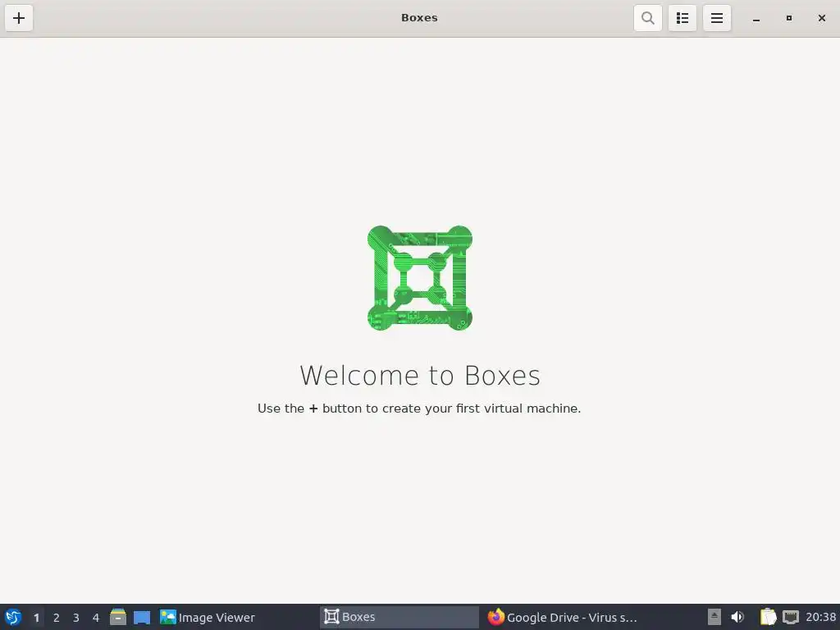Switch to workspace 2

pos(57,618)
